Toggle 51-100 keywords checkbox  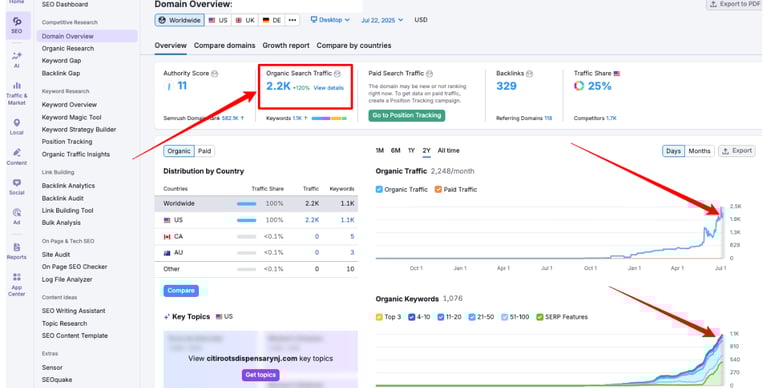(x=504, y=317)
